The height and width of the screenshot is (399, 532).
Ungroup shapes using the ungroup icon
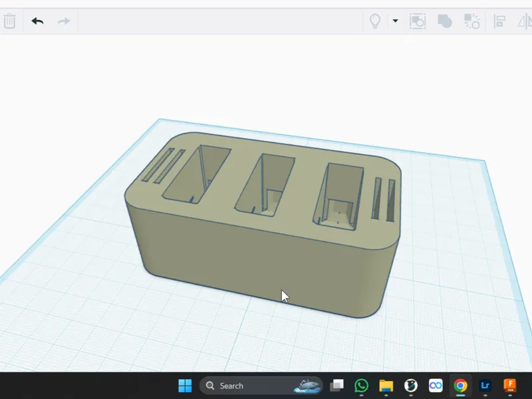click(471, 21)
